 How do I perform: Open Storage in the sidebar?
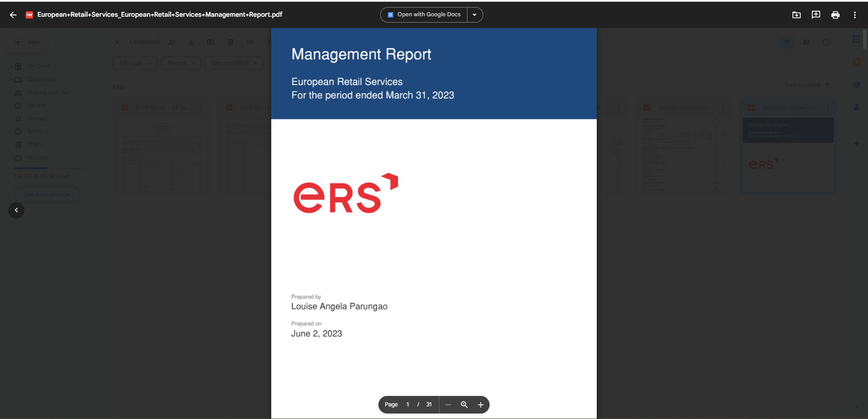pos(38,157)
